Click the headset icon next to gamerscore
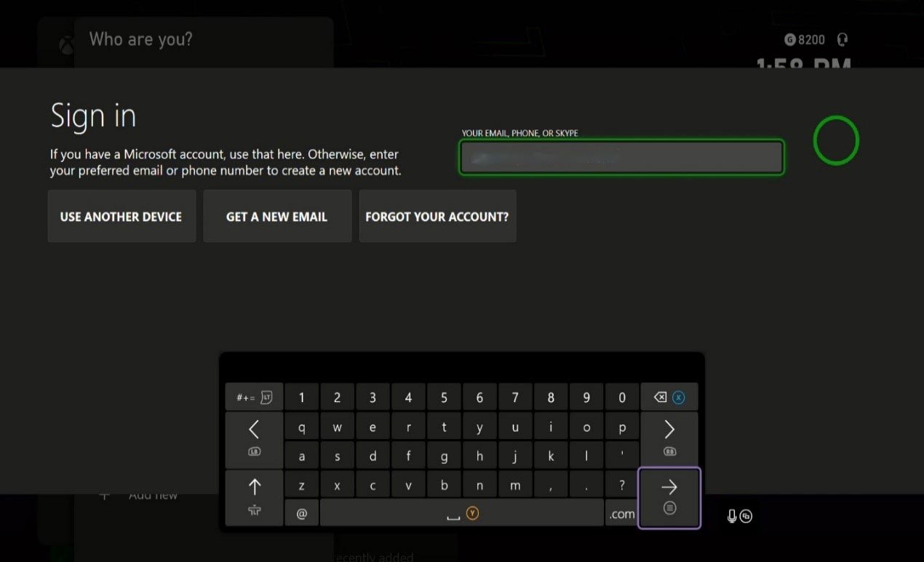This screenshot has height=562, width=924. click(842, 40)
